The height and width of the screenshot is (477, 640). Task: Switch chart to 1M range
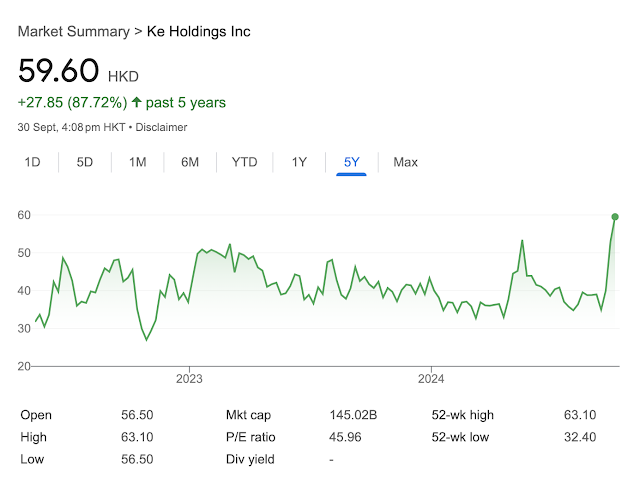pyautogui.click(x=138, y=162)
